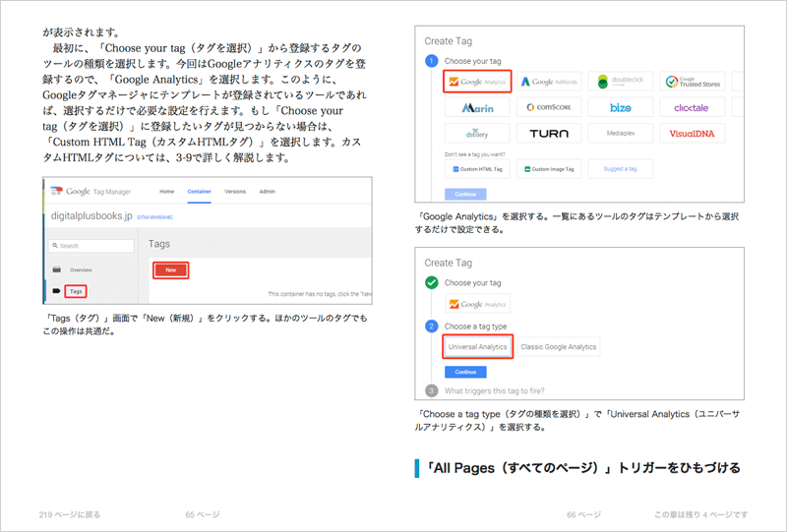Choose the Marin tag tile
This screenshot has height=532, width=787.
tap(477, 107)
